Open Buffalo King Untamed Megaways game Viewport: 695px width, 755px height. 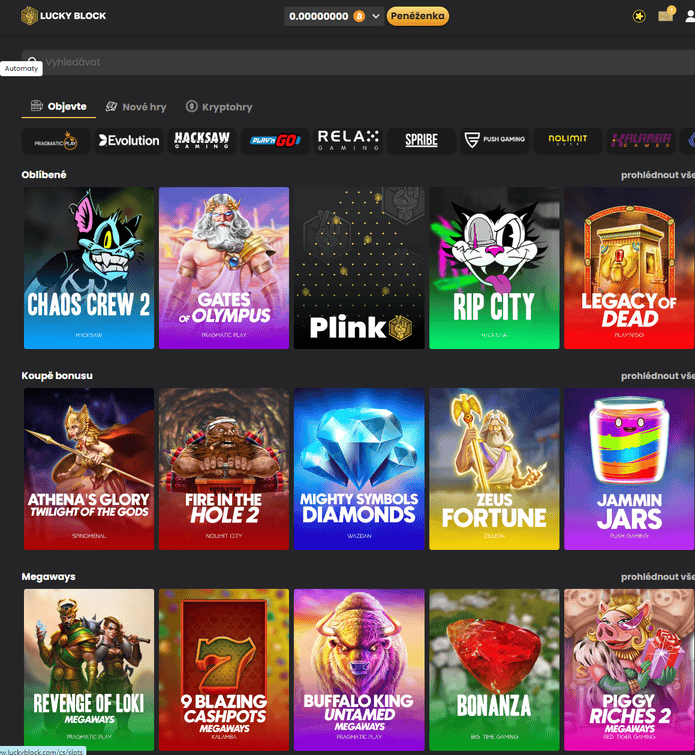[x=359, y=670]
